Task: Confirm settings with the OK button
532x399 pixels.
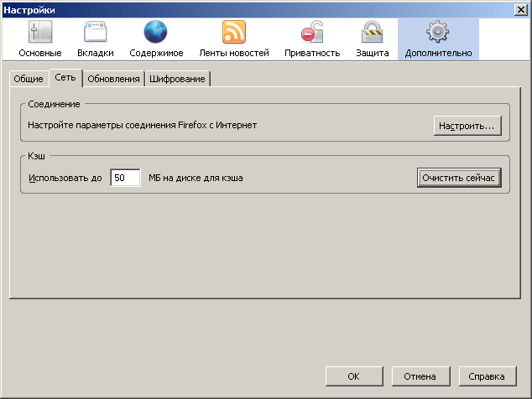Action: click(354, 376)
